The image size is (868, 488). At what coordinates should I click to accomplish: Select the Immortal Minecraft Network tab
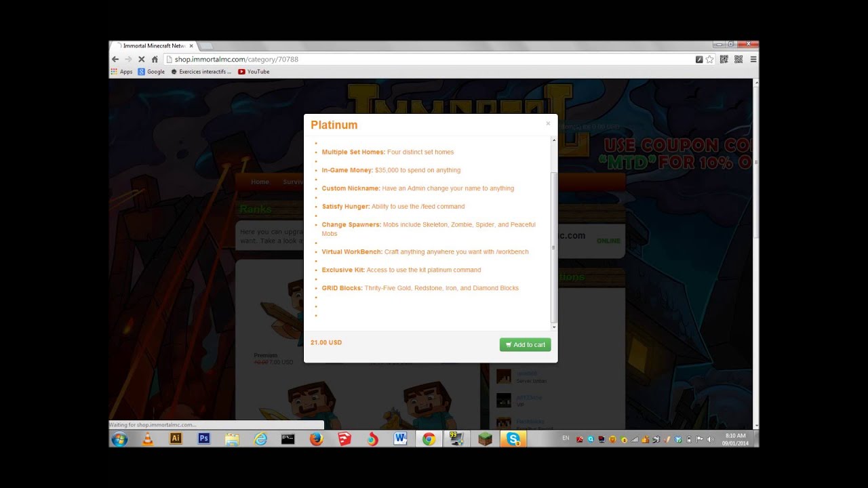153,46
